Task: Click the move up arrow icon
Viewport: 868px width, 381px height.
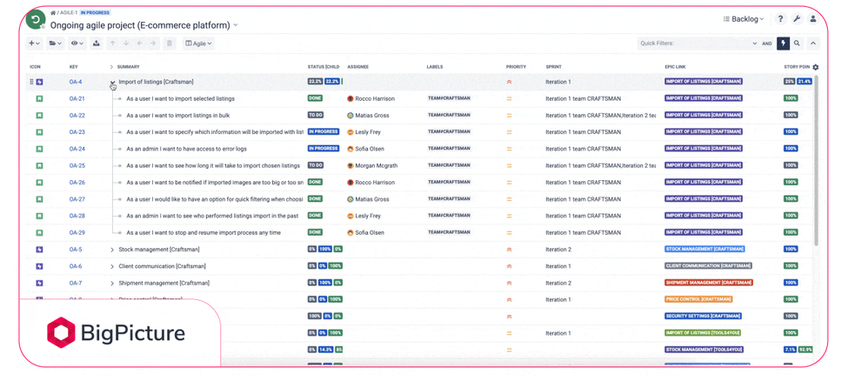Action: click(112, 43)
